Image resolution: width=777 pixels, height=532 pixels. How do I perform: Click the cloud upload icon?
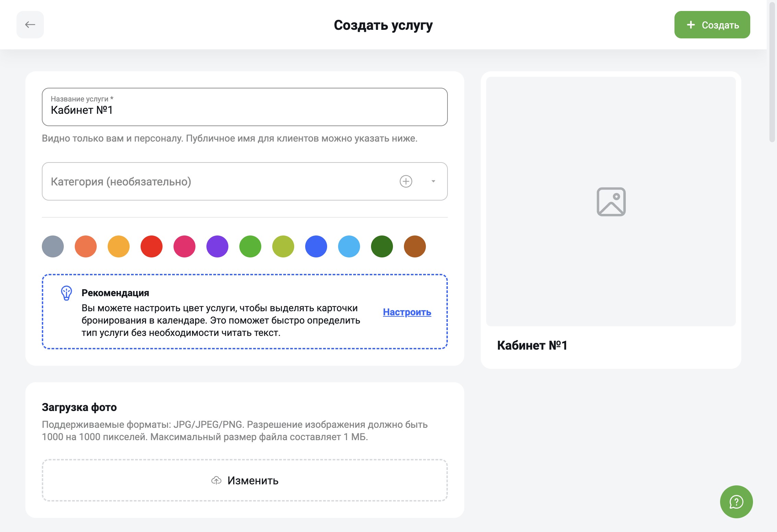pos(216,481)
